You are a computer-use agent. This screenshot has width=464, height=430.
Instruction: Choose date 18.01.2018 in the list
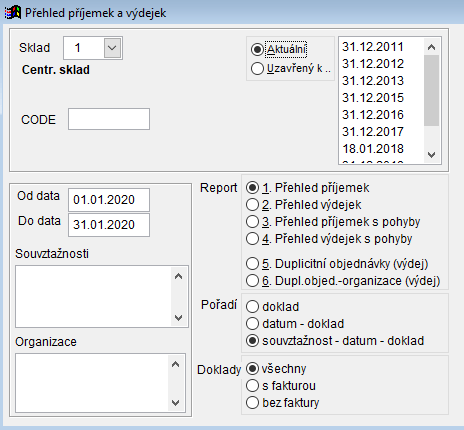pyautogui.click(x=373, y=149)
